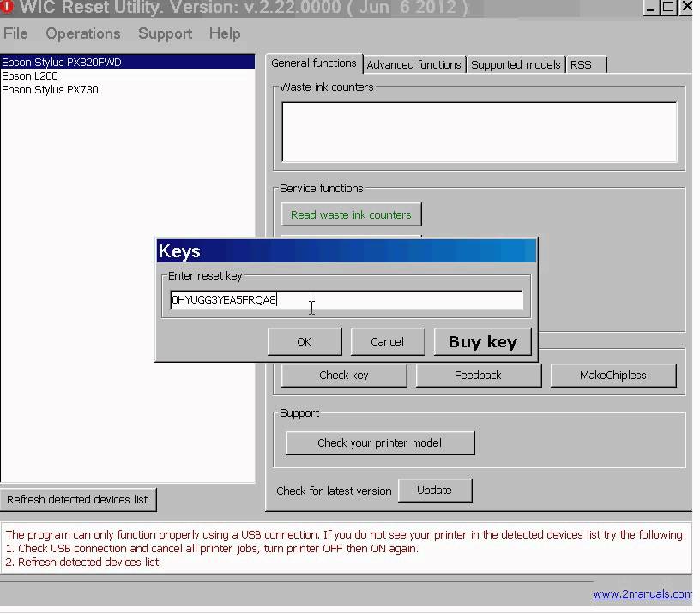Click the MakeChipless button
Screen dimensions: 700x614
tap(613, 376)
